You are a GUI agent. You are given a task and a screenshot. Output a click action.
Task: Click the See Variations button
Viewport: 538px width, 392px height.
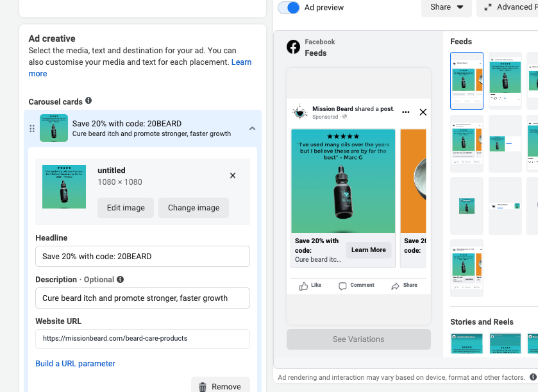(x=358, y=339)
